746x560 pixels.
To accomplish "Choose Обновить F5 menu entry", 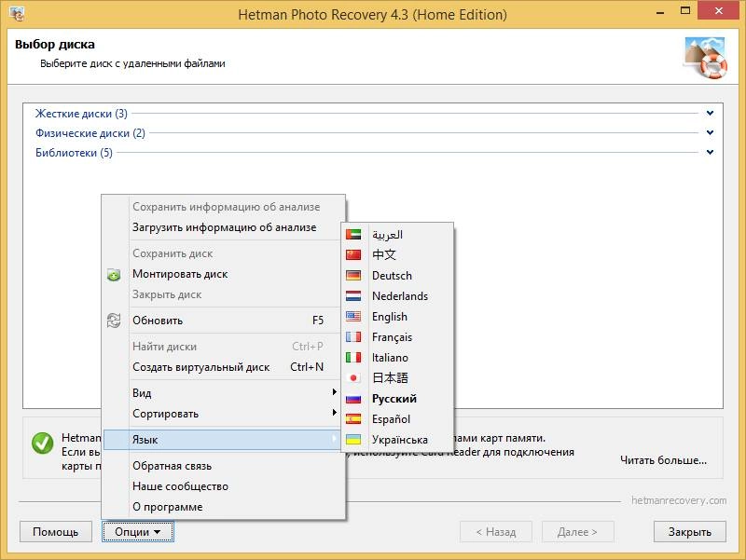I will click(223, 321).
